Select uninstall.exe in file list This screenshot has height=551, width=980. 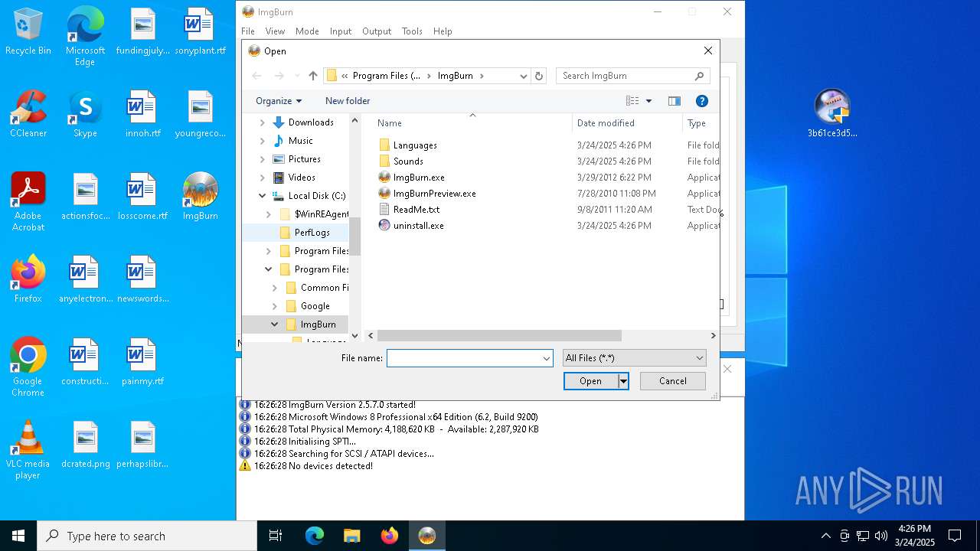point(418,226)
